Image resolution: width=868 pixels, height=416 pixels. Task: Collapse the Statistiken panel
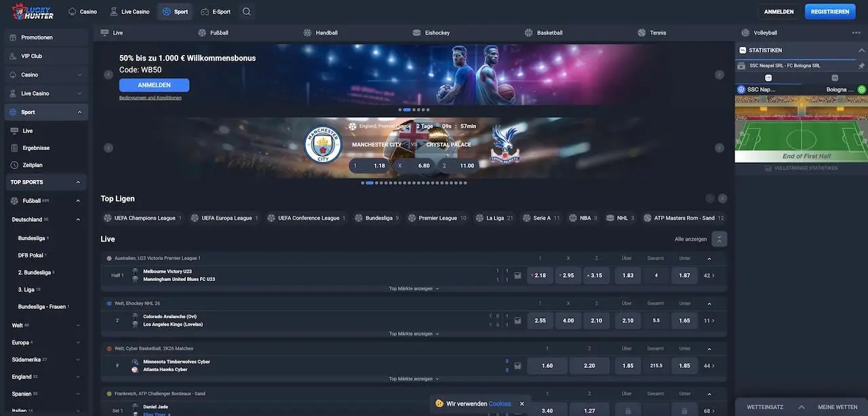[861, 50]
